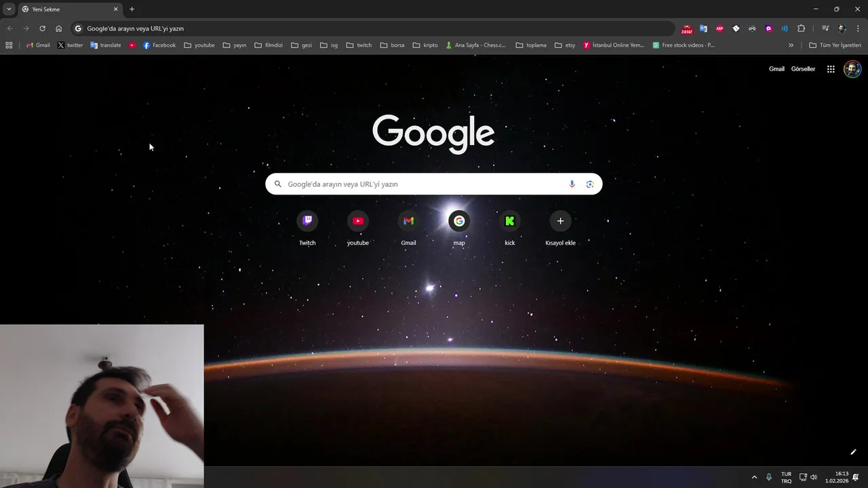This screenshot has height=488, width=868.
Task: Open the map shortcut tile
Action: pos(459,229)
